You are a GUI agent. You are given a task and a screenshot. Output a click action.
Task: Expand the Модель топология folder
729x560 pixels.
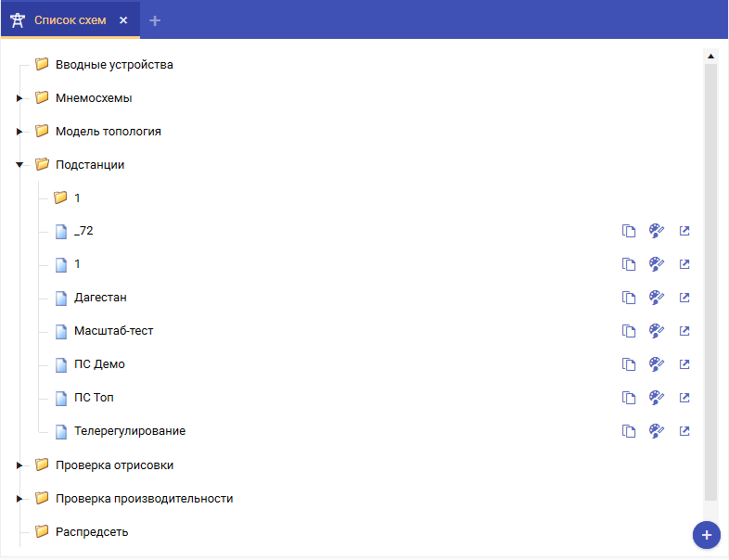19,132
